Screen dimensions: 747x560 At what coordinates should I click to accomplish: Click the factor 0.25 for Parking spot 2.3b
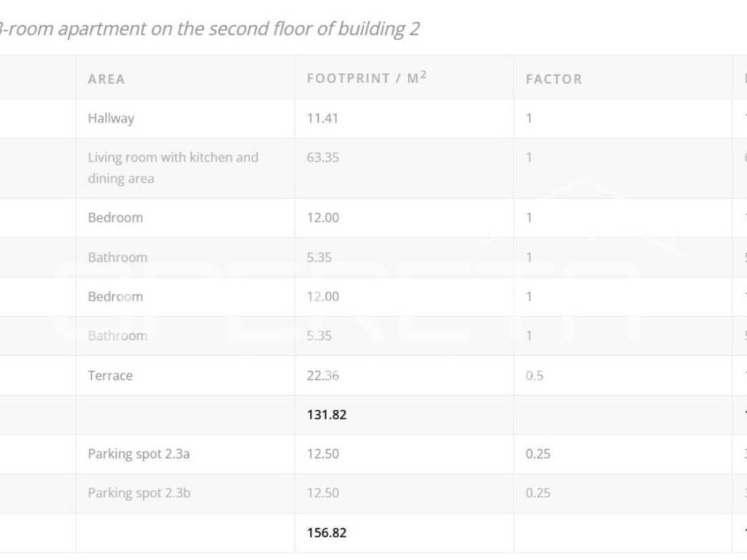point(538,493)
